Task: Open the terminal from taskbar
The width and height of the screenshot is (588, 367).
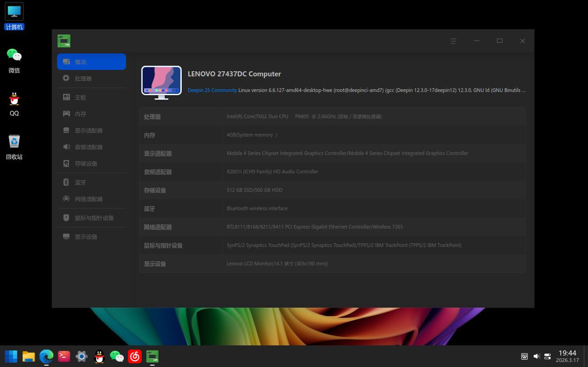Action: click(64, 356)
